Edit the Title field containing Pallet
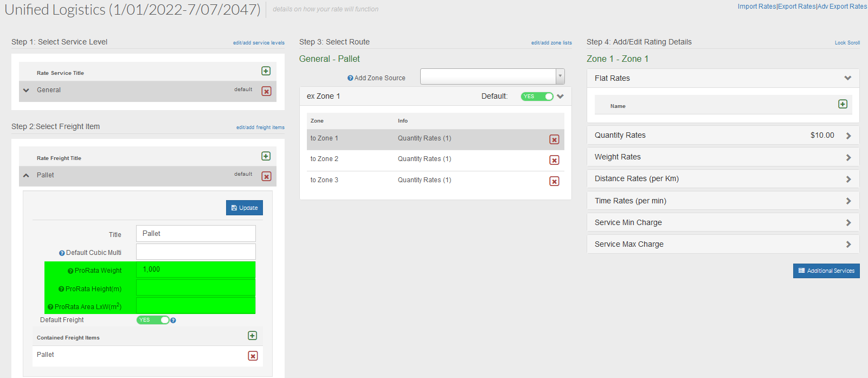This screenshot has width=868, height=378. pos(196,234)
